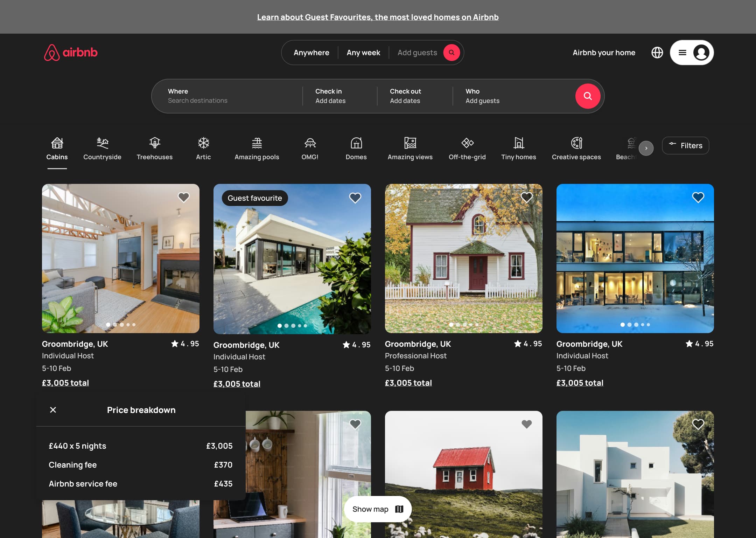Click the Off-the-grid category icon
The image size is (756, 538).
467,143
